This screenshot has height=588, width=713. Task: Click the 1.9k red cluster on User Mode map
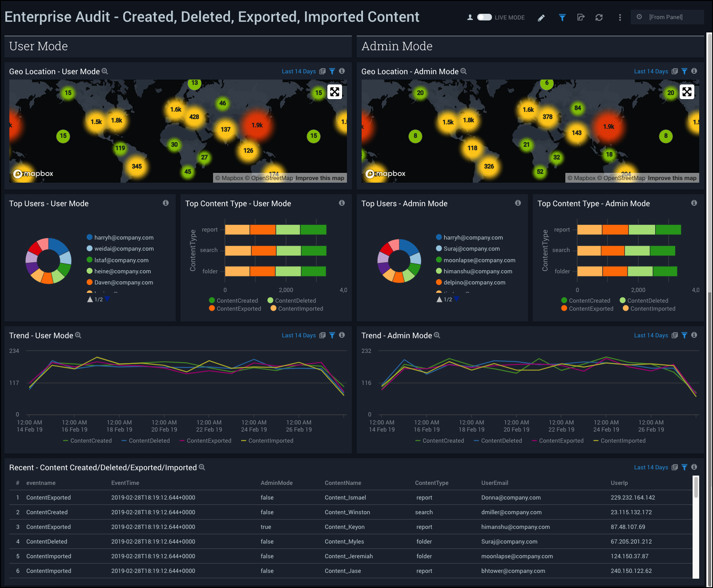257,125
